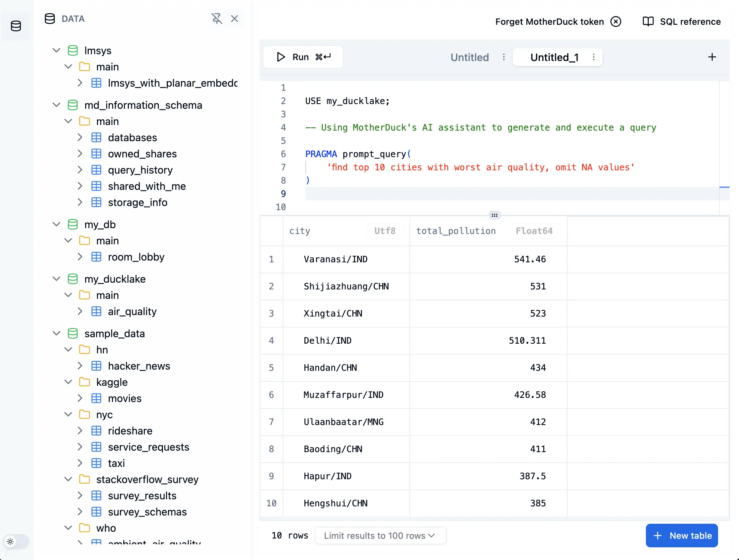The height and width of the screenshot is (560, 739).
Task: Open a new query tab with the plus icon
Action: click(x=712, y=57)
